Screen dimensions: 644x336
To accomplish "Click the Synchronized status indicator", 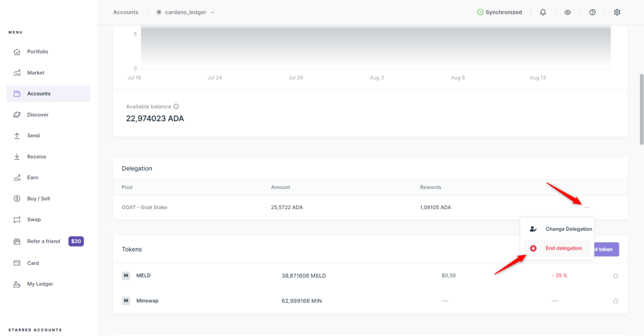I will pos(499,12).
